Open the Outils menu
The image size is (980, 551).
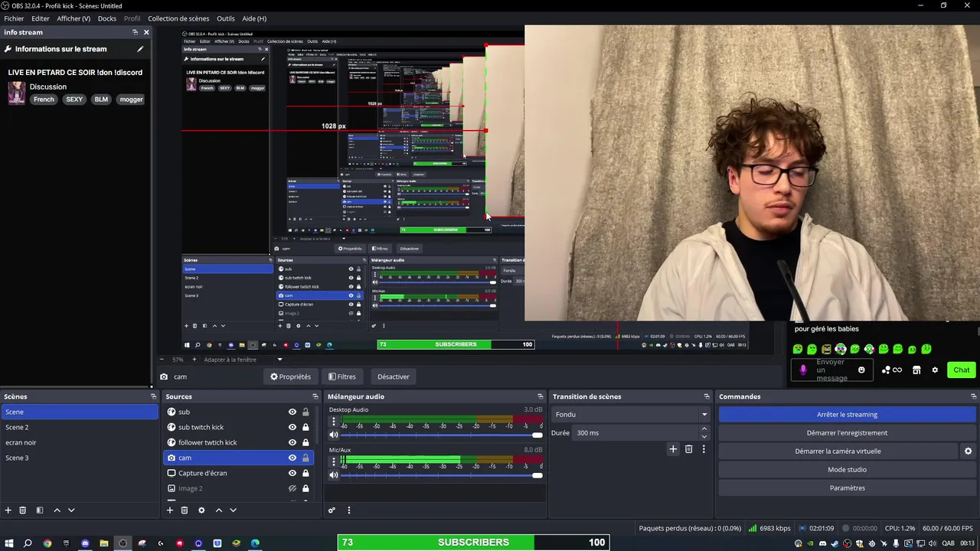[226, 18]
